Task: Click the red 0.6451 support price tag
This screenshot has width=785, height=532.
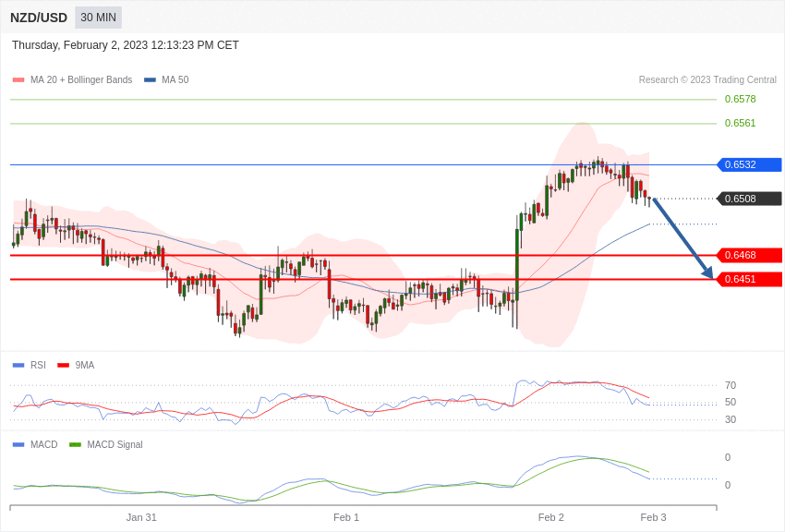Action: click(x=750, y=279)
